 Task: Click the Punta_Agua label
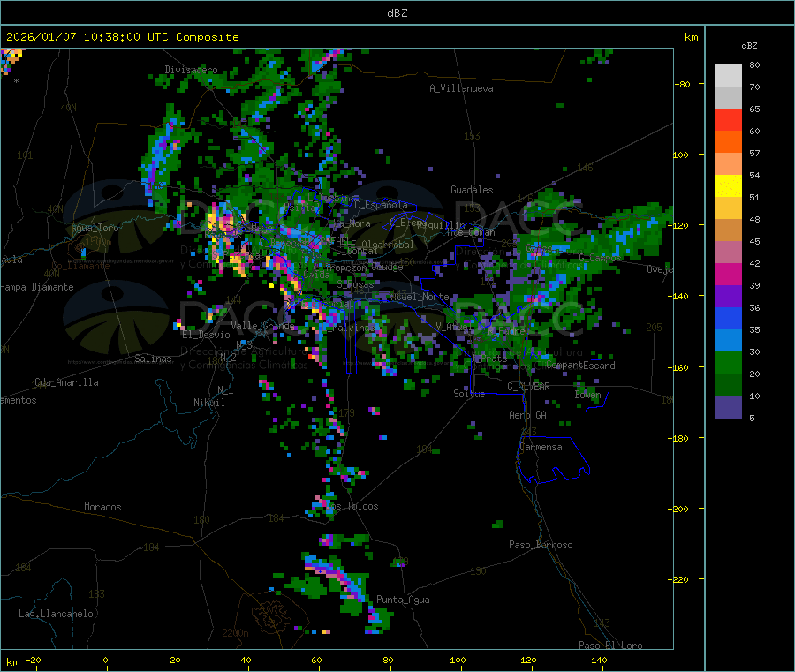coord(403,600)
